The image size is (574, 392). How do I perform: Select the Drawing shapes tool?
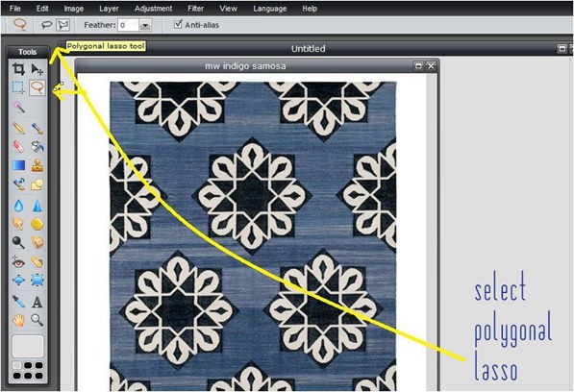pyautogui.click(x=37, y=184)
